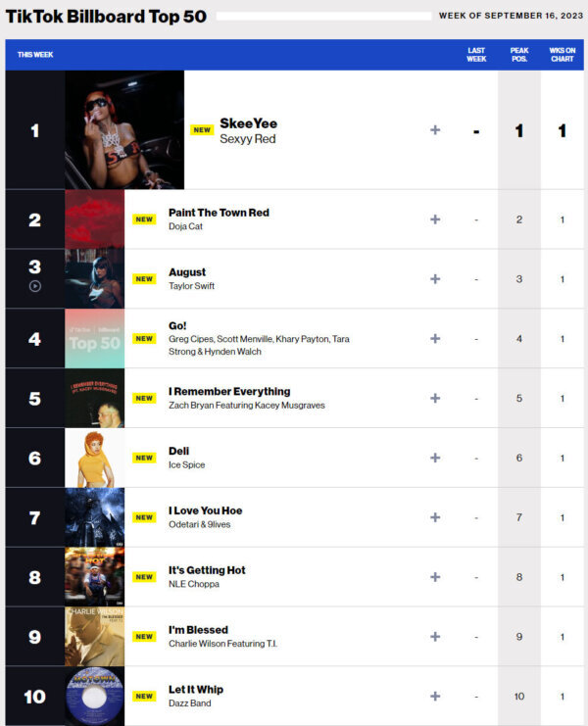Click the Let It Whip vinyl thumbnail
This screenshot has width=588, height=726.
click(94, 696)
